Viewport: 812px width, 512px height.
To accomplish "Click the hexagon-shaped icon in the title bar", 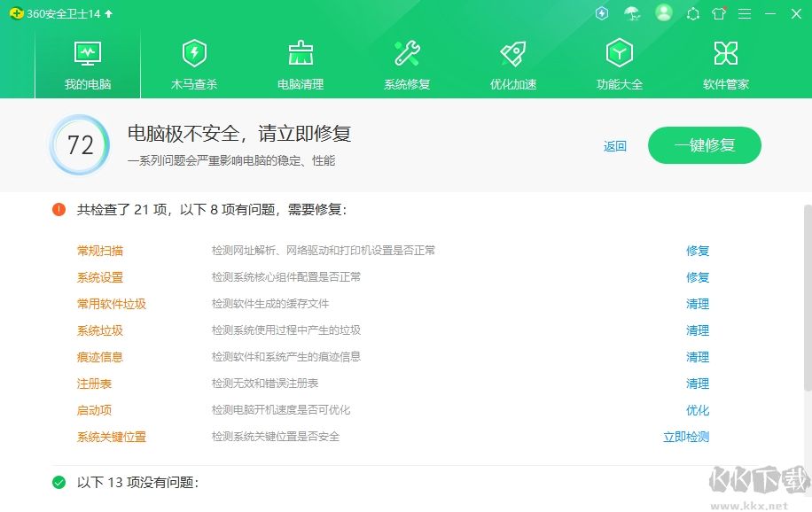I will pos(693,14).
